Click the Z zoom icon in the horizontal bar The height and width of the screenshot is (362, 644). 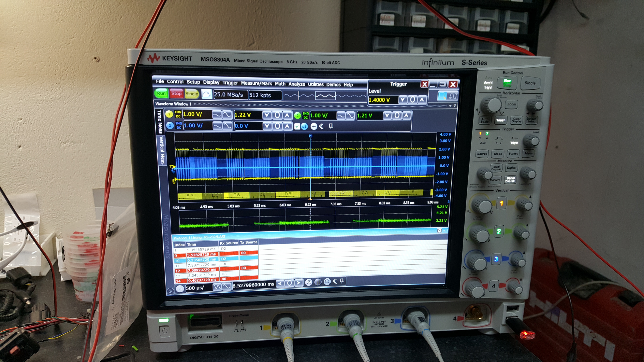coord(309,282)
